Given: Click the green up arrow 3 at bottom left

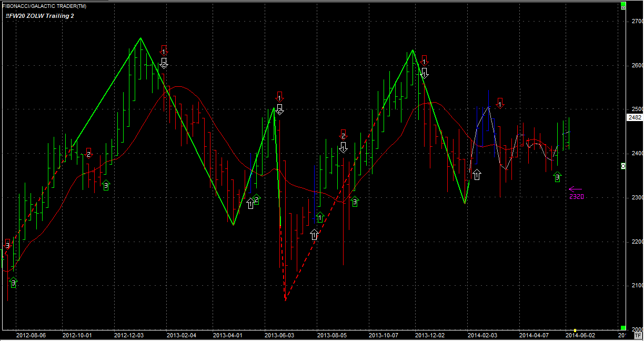Looking at the screenshot, I should [x=13, y=283].
